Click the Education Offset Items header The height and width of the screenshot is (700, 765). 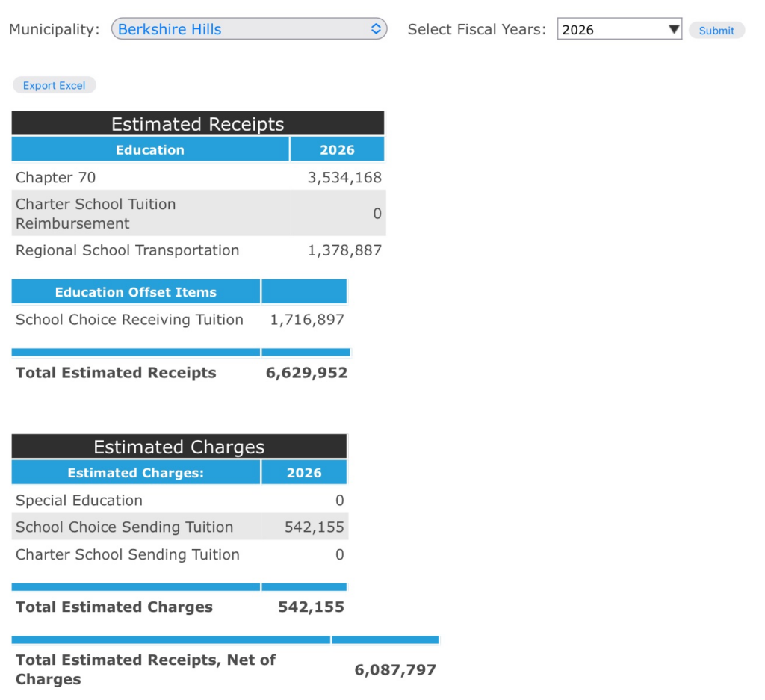click(135, 292)
